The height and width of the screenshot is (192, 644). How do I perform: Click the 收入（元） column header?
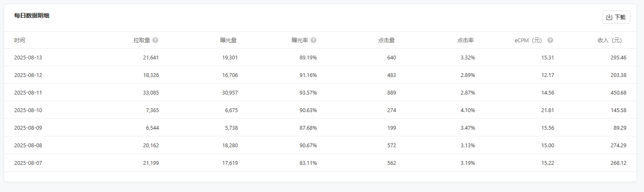[610, 40]
